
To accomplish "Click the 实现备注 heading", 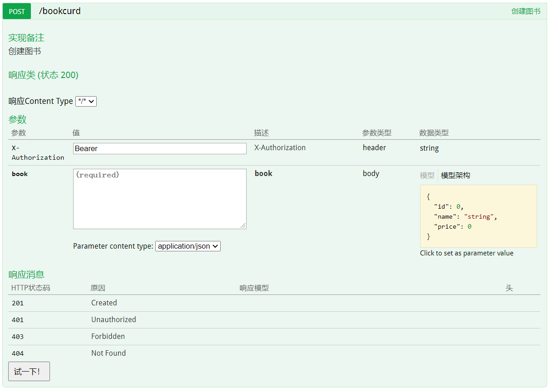I will tap(26, 38).
